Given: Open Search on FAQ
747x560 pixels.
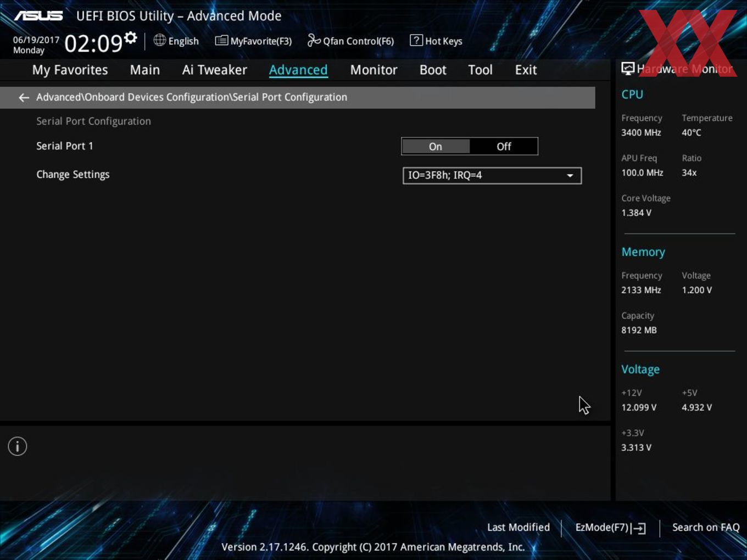Looking at the screenshot, I should 706,528.
